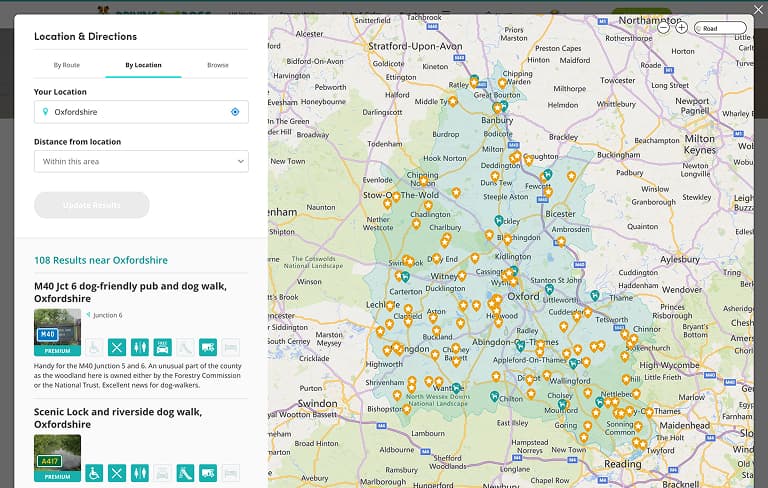Open the Road map style selector
Viewport: 768px width, 488px height.
pyautogui.click(x=720, y=28)
